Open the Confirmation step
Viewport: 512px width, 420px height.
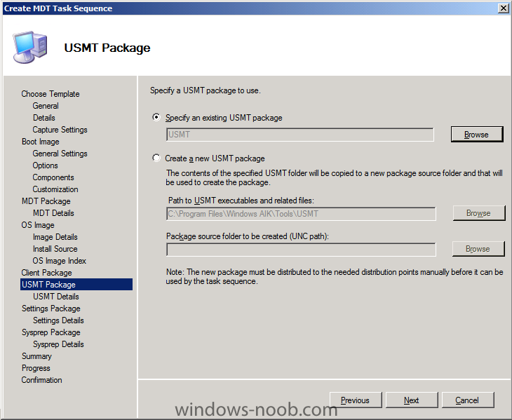point(41,380)
